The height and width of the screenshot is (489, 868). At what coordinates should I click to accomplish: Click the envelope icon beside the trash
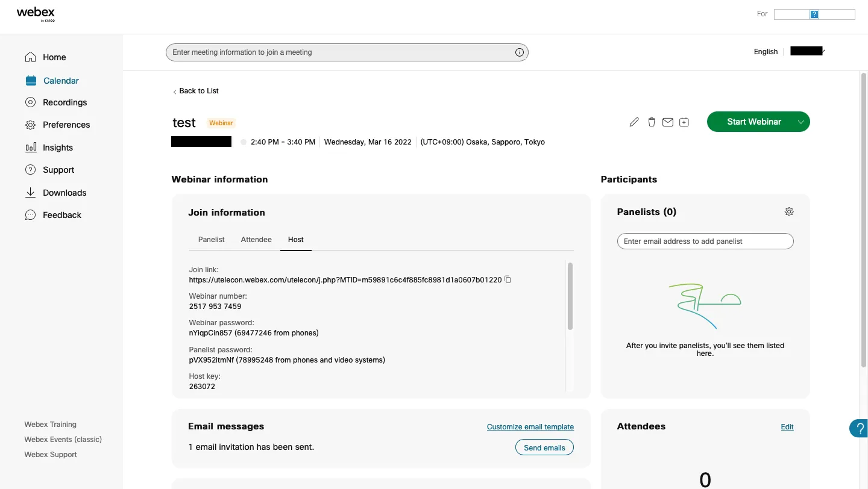[667, 122]
